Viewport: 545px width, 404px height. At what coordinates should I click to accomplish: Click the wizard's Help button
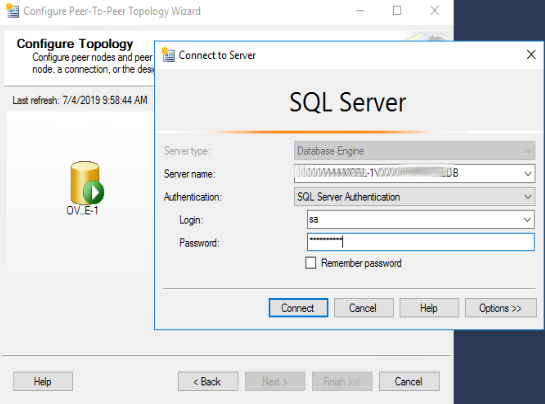coord(43,381)
